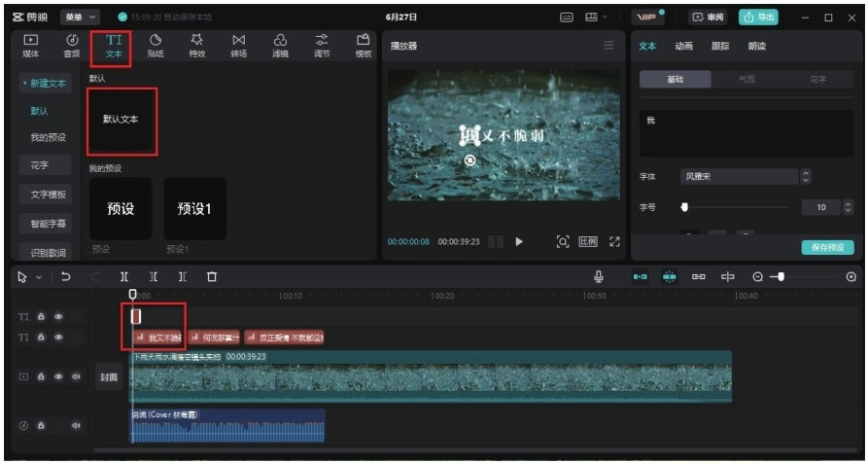Open the keyboard shortcuts icon in title bar
Viewport: 868px width, 463px height.
click(567, 18)
